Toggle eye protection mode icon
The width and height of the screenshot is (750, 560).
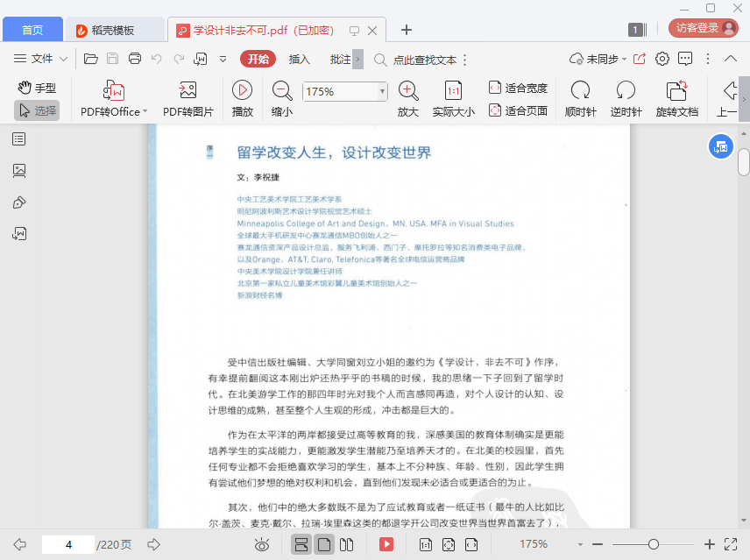coord(262,544)
